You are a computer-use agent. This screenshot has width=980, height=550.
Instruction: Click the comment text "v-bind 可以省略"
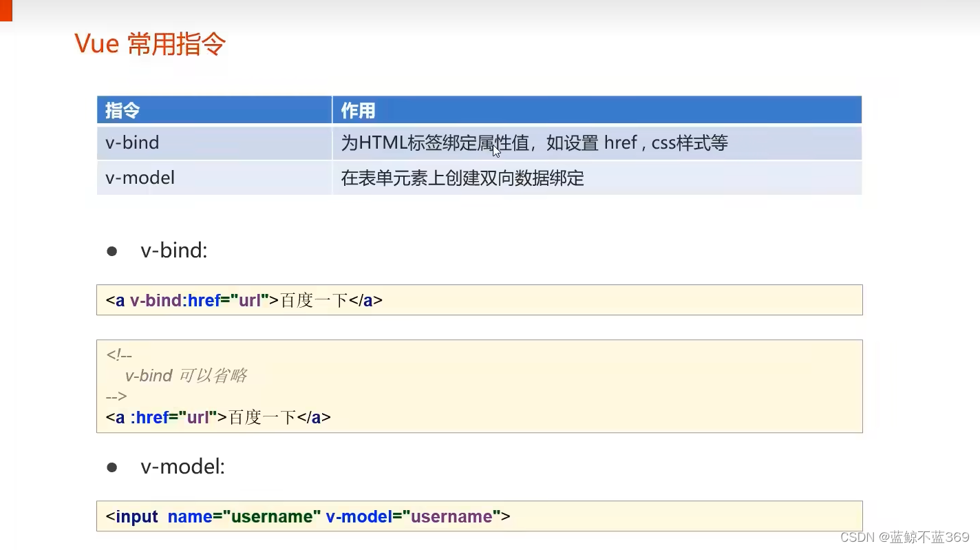click(186, 375)
